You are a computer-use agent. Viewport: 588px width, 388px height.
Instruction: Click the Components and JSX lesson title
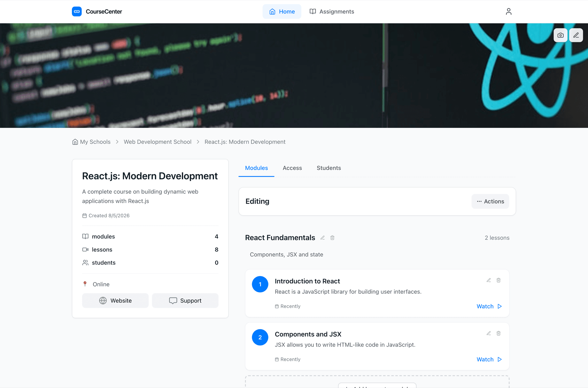pyautogui.click(x=308, y=334)
